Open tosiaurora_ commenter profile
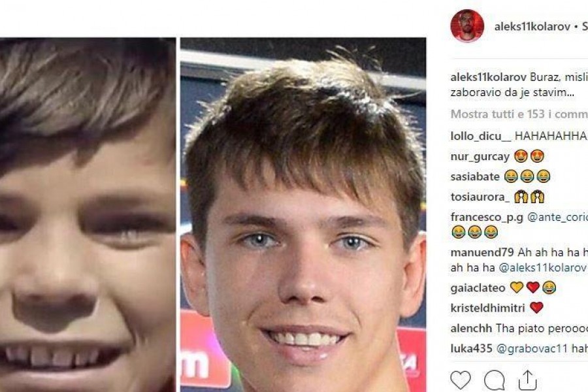 [x=480, y=197]
